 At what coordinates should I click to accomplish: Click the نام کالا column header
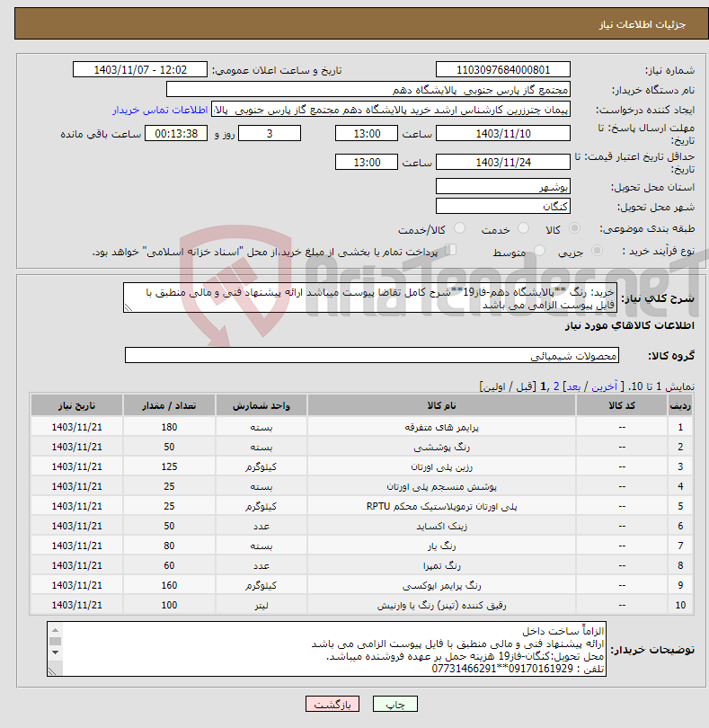(441, 405)
